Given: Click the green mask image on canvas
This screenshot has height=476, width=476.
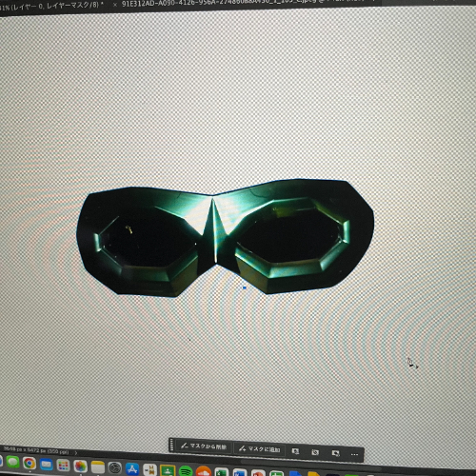Looking at the screenshot, I should [225, 238].
